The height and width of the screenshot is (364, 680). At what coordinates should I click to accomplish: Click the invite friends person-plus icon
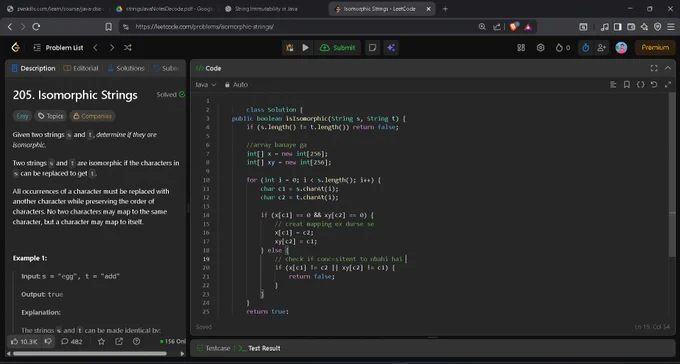[x=601, y=48]
